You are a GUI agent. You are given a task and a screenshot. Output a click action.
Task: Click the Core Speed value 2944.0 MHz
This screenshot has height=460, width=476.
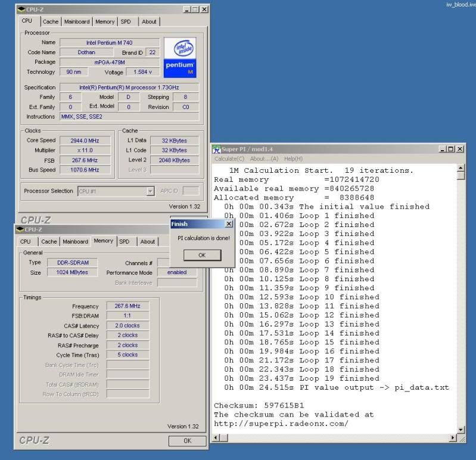(85, 141)
